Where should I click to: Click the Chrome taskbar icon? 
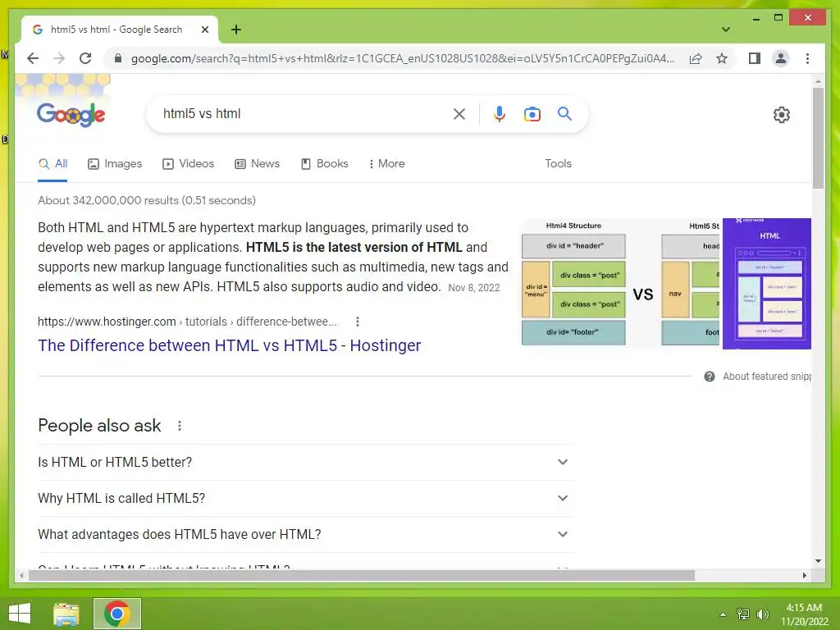coord(117,614)
